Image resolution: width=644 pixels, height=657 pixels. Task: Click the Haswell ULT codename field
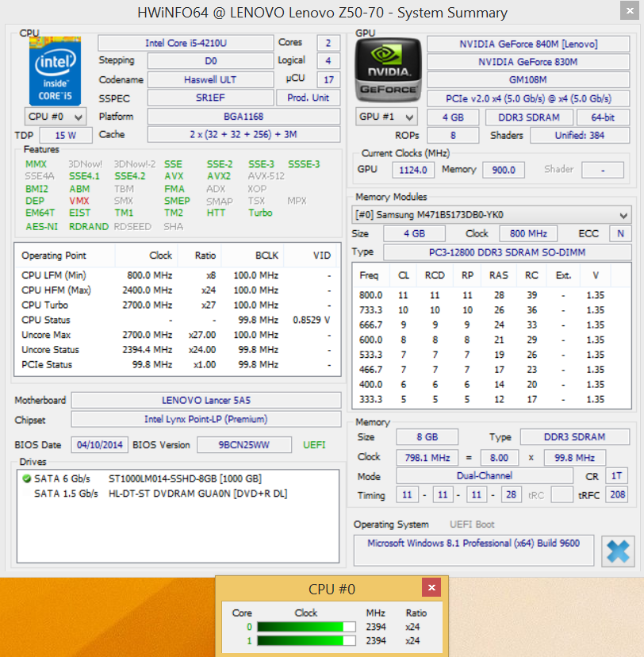point(211,79)
